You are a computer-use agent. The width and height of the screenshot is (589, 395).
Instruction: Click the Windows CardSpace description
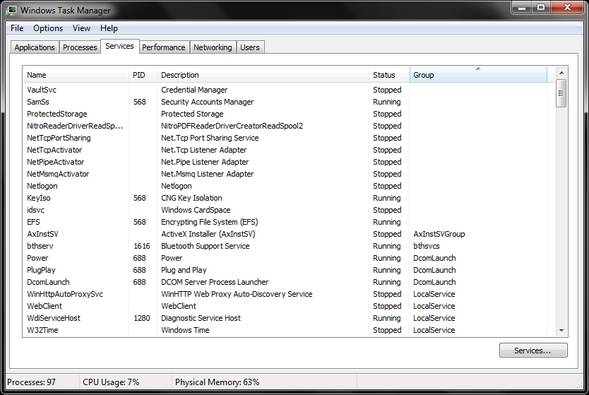click(x=196, y=210)
